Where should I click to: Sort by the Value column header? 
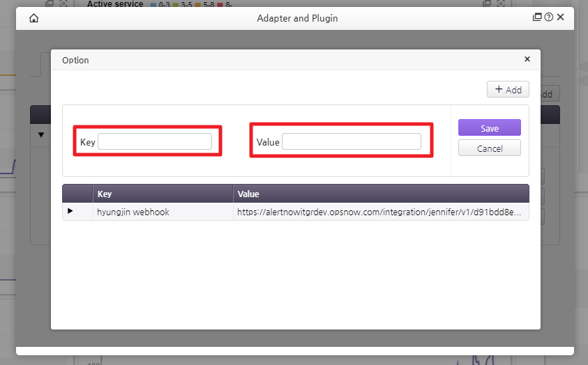(x=380, y=194)
